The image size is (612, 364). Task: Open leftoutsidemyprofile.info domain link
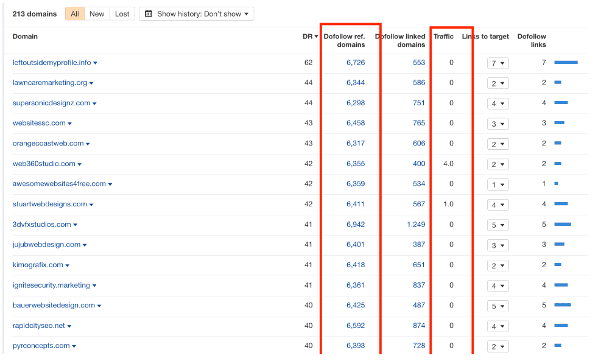click(52, 63)
